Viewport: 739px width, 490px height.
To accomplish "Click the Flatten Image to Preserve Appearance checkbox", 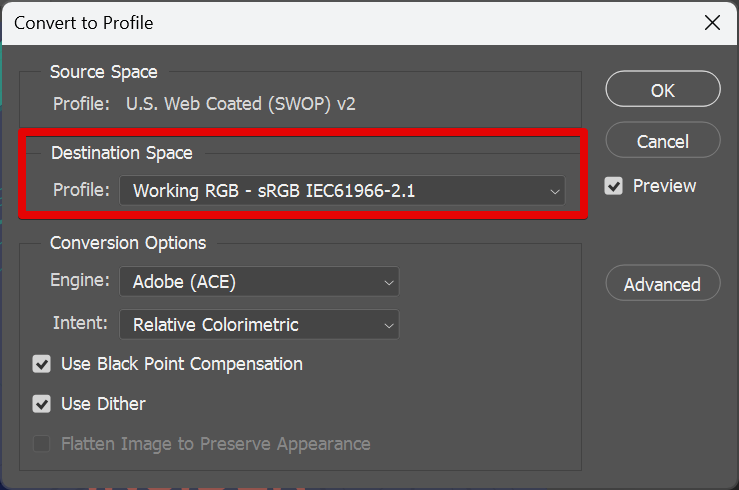I will 42,444.
